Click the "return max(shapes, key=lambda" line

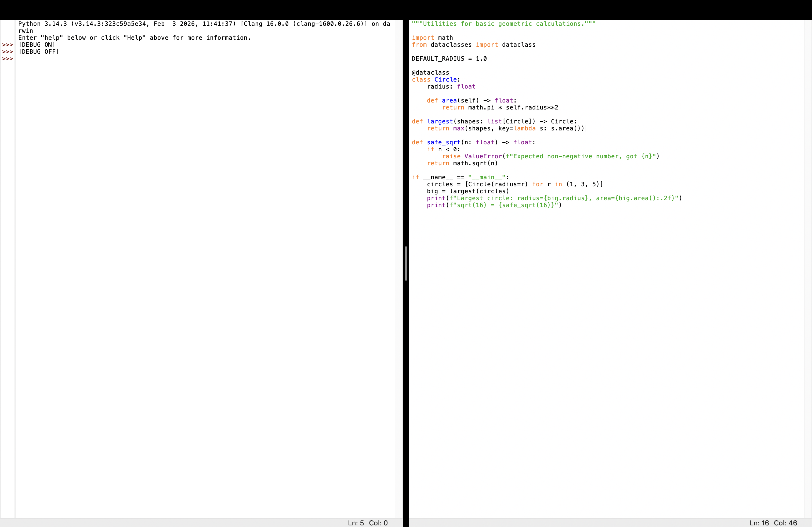tap(506, 129)
